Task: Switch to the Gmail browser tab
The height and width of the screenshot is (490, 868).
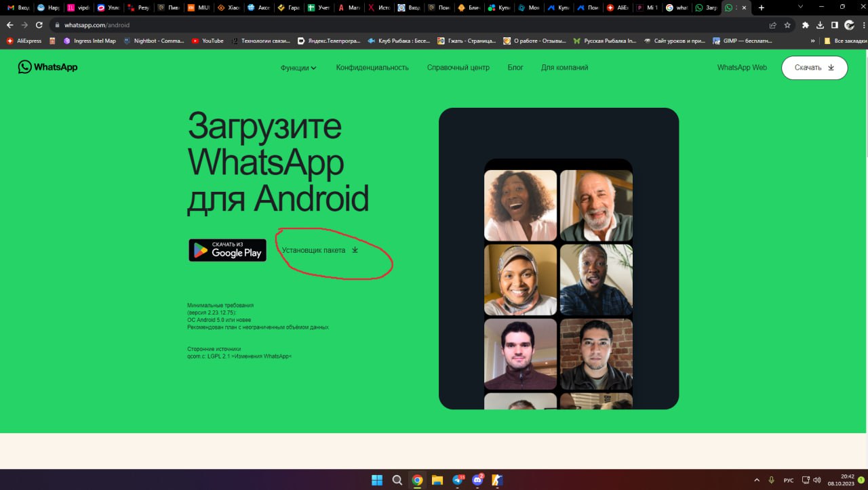Action: pos(17,7)
